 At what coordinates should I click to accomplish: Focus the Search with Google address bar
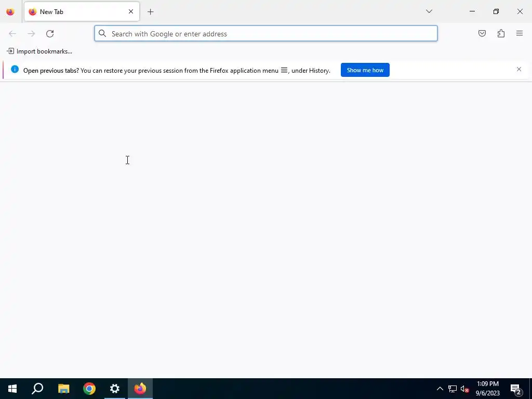point(266,34)
